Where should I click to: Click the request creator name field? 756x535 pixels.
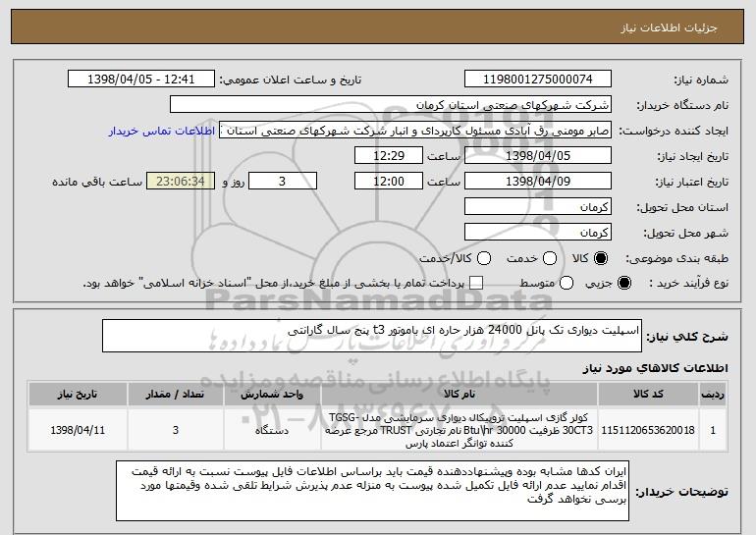coord(415,131)
